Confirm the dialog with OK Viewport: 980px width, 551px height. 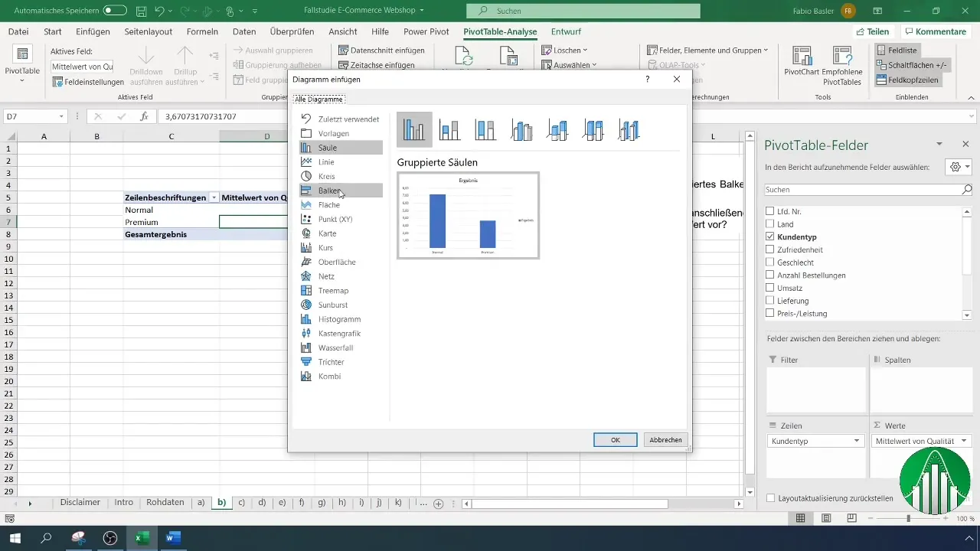615,440
